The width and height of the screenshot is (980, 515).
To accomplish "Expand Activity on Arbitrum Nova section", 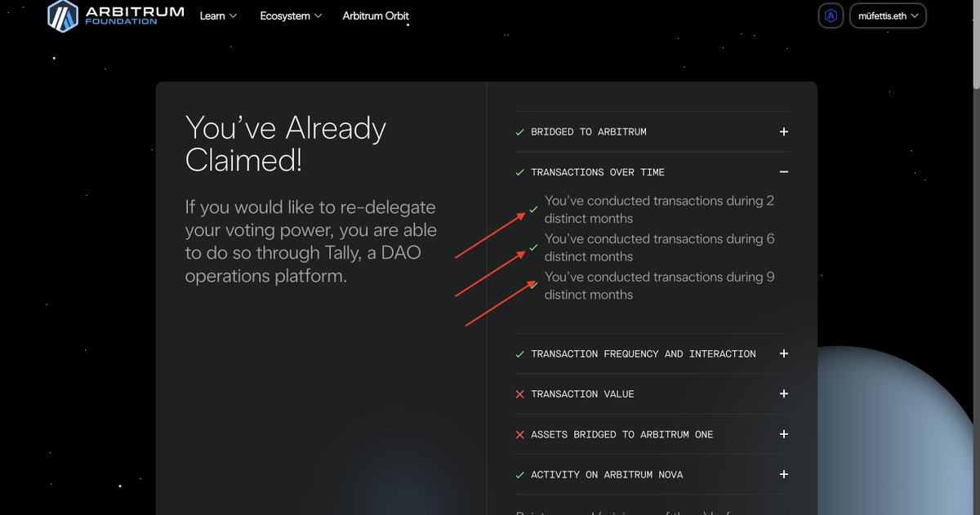I will tap(784, 474).
